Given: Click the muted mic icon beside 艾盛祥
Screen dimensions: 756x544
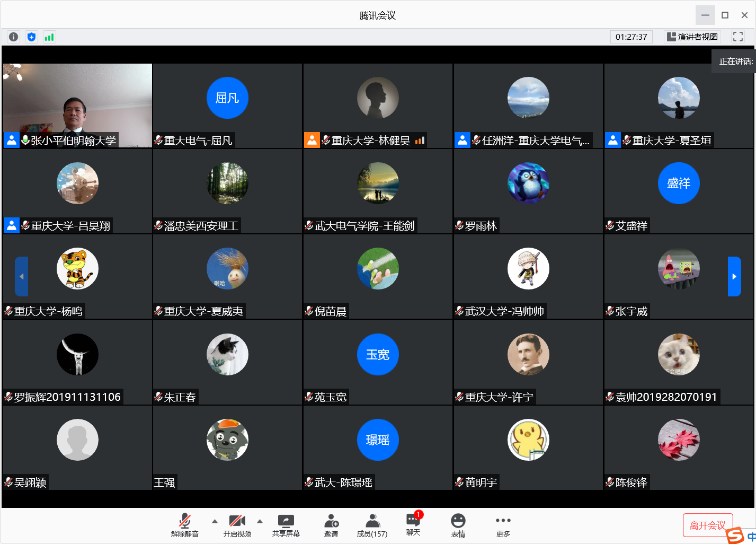Looking at the screenshot, I should coord(610,225).
